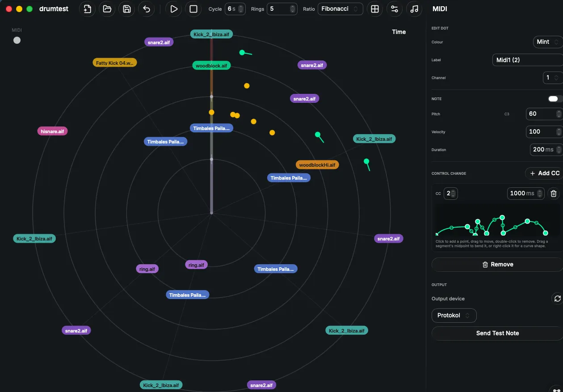563x392 pixels.
Task: Click the grey MIDI indicator dot
Action: (x=17, y=40)
